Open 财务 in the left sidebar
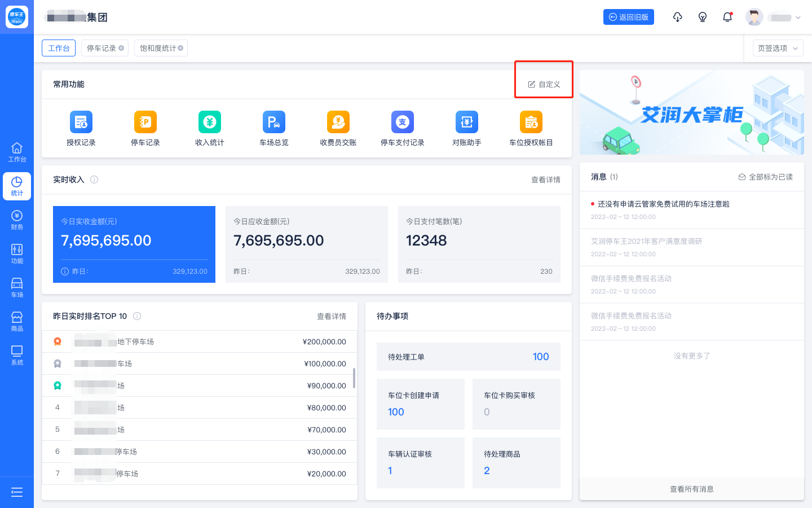 tap(17, 220)
